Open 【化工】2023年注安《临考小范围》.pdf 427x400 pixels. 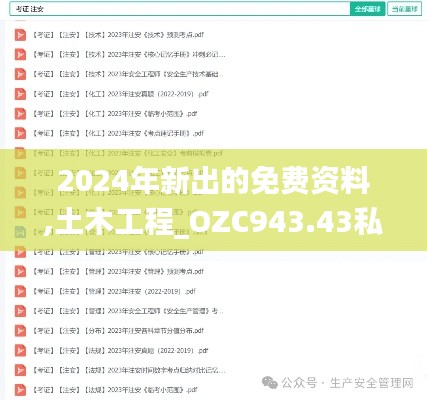[115, 114]
